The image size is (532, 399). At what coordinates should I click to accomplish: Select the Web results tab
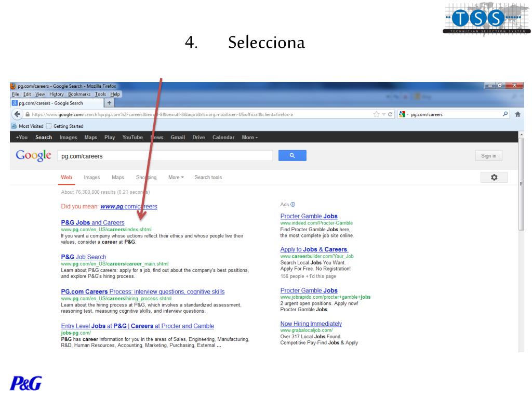click(66, 177)
